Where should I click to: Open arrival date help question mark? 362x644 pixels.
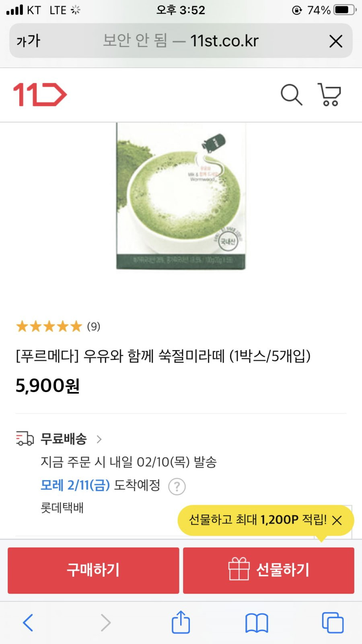[177, 486]
